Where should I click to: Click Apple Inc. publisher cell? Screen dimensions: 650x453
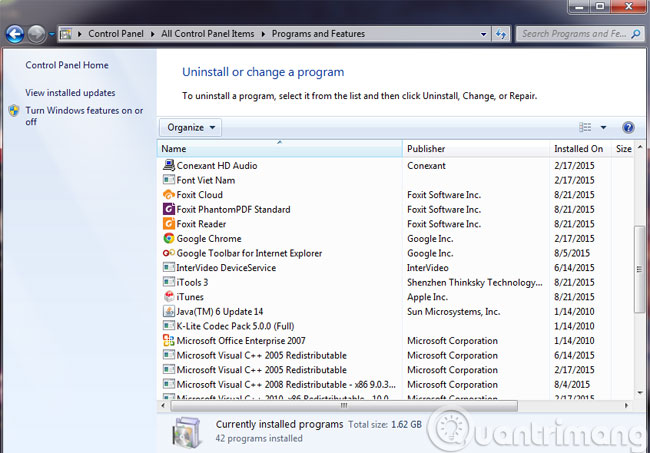(x=427, y=297)
